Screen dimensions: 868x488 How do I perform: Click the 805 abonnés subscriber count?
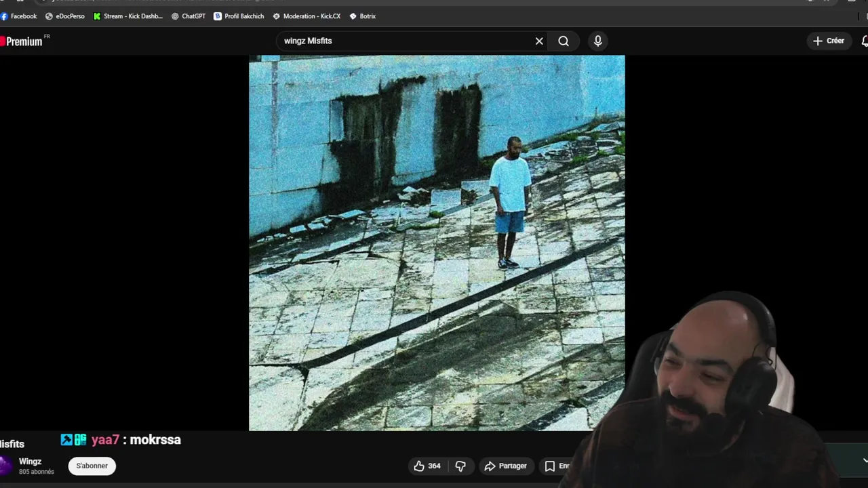tap(37, 472)
